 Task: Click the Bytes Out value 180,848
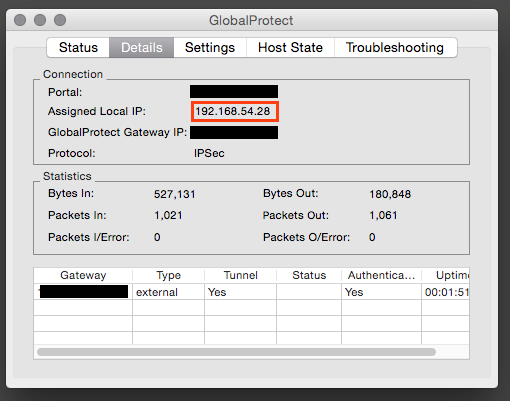[x=390, y=194]
